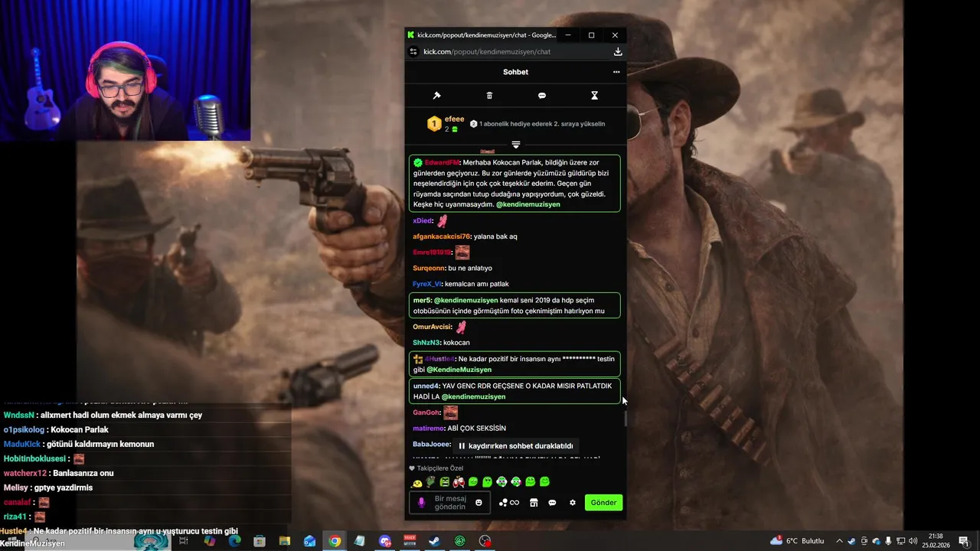
Task: Click the emote image after GanGoh's name
Action: [x=451, y=412]
